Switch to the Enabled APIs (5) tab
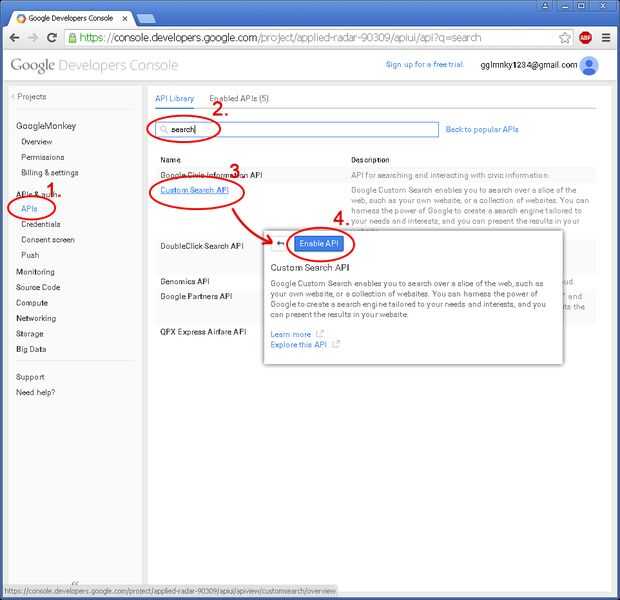620x600 pixels. tap(239, 98)
